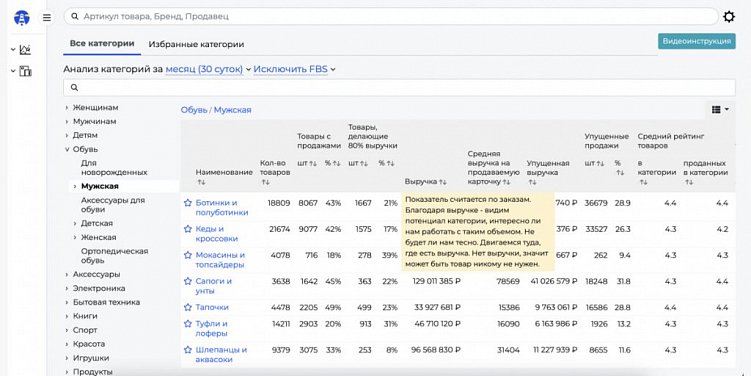Select Спорт category
The width and height of the screenshot is (751, 376).
click(85, 330)
